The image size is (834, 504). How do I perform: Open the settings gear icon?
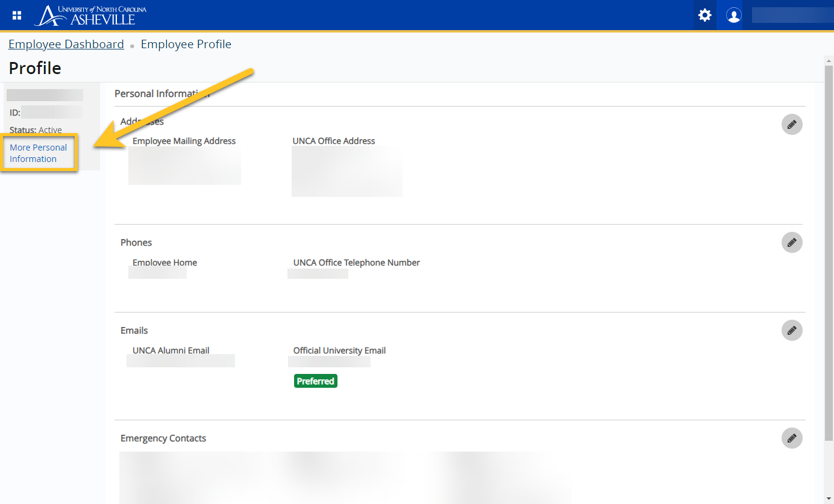point(704,15)
